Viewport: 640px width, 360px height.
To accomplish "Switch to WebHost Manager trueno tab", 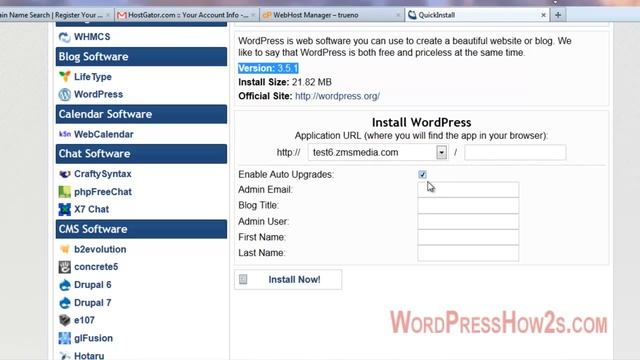I will (331, 15).
